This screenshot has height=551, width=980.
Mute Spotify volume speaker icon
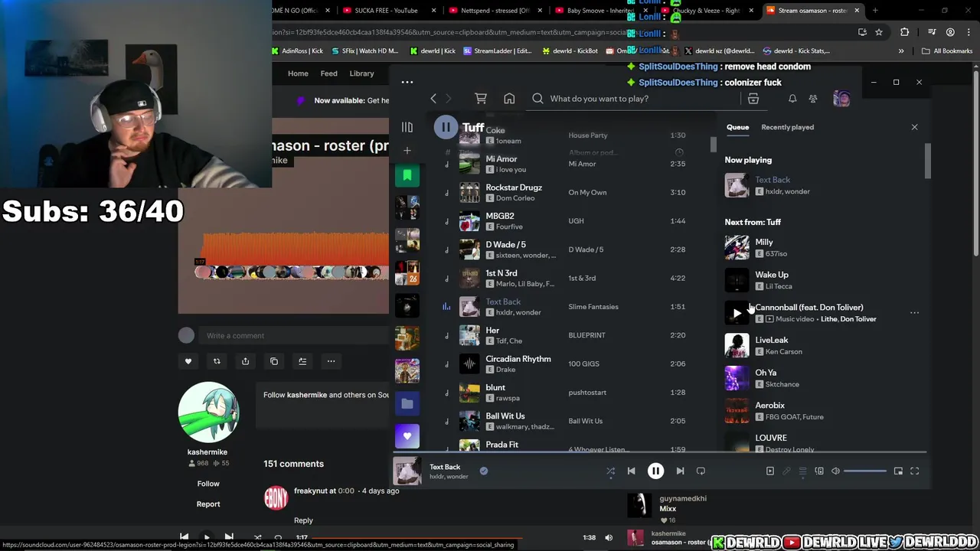(835, 471)
